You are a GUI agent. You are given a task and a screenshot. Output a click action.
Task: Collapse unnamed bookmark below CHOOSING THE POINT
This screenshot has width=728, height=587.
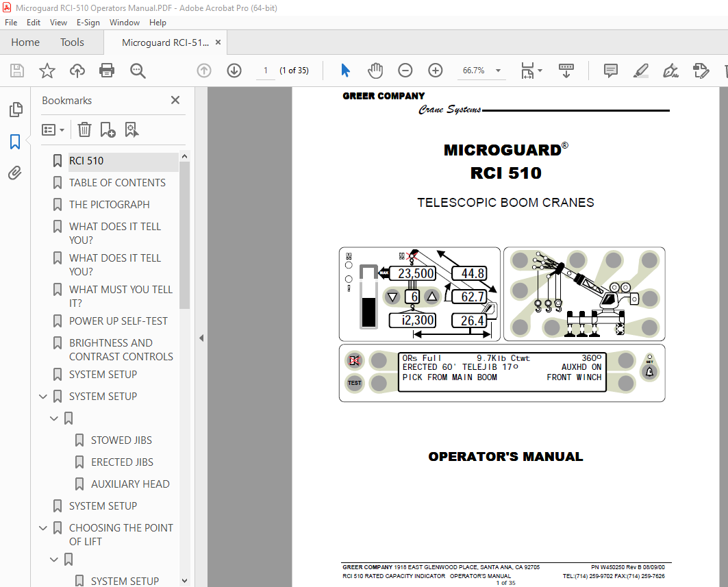tap(54, 559)
